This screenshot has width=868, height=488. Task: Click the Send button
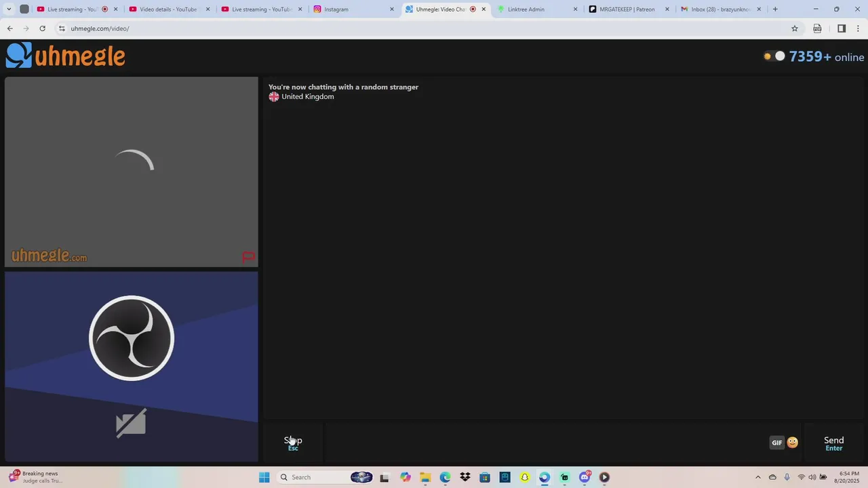[x=833, y=443]
